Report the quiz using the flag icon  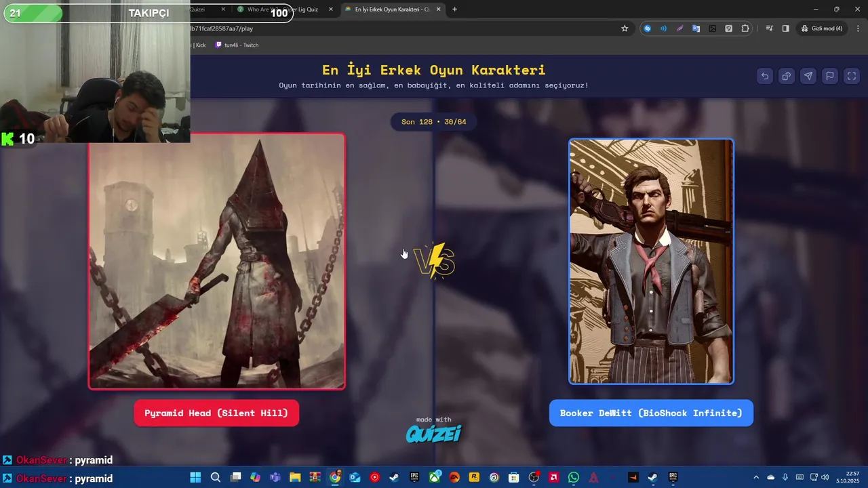click(x=830, y=76)
